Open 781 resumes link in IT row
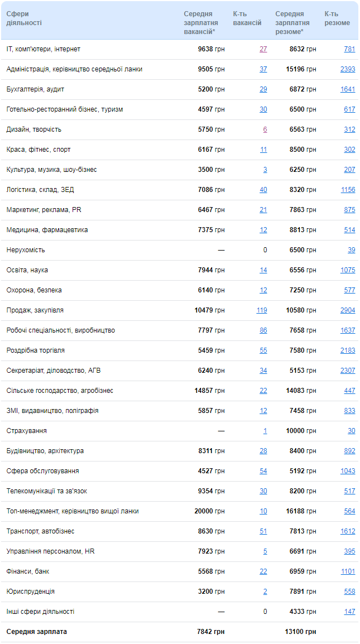 349,49
